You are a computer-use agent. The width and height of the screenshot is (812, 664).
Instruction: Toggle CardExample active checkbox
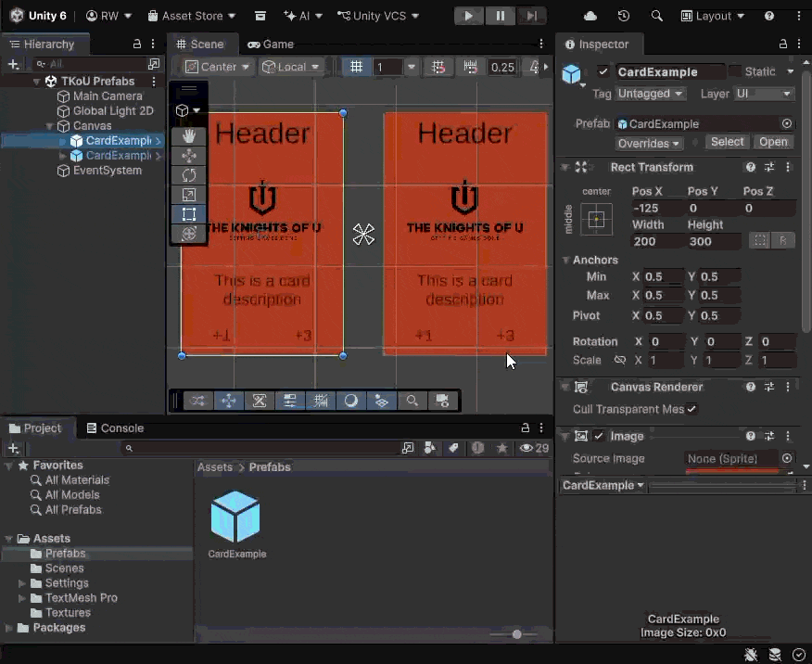(603, 71)
